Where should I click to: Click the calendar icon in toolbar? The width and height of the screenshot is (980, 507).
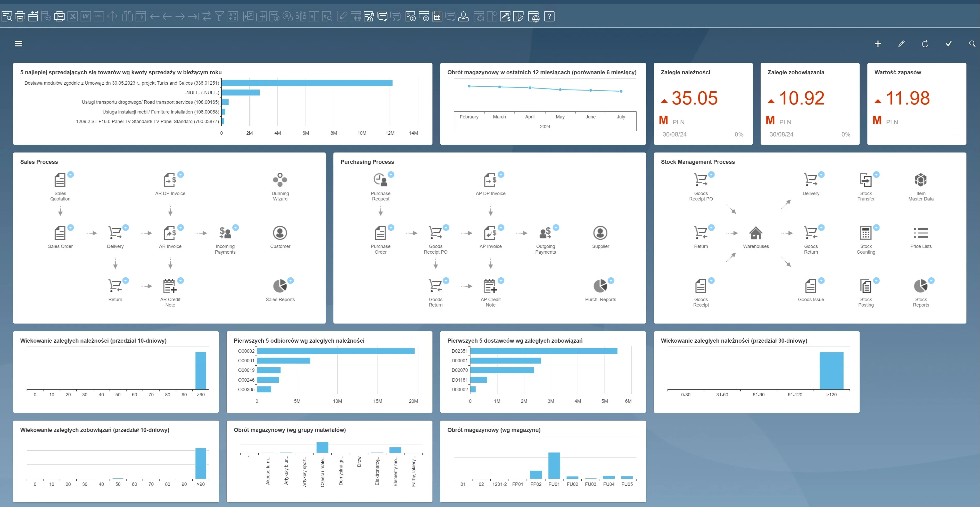coord(437,16)
